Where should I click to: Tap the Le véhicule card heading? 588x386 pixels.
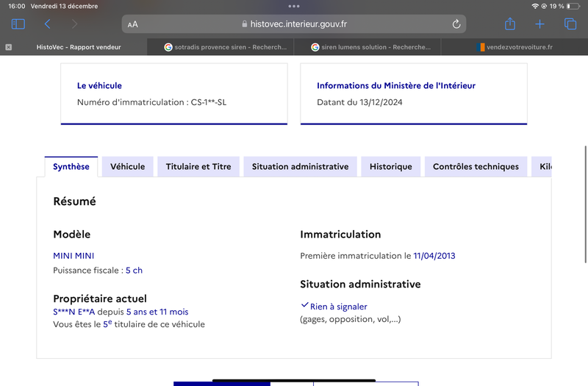click(x=99, y=85)
